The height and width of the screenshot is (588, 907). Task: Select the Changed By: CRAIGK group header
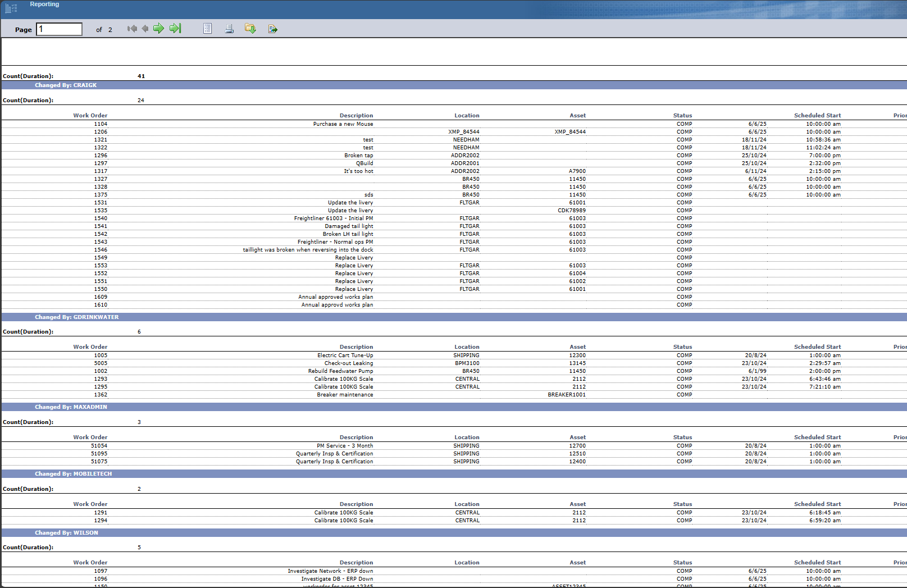click(66, 85)
